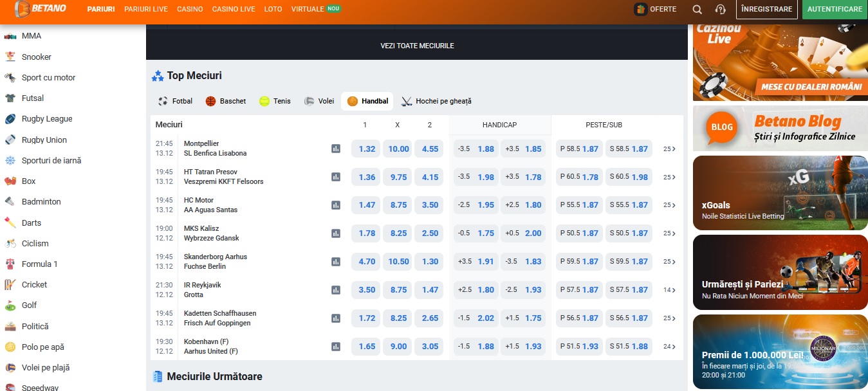Open statistics icon for HC Motor match

[336, 205]
